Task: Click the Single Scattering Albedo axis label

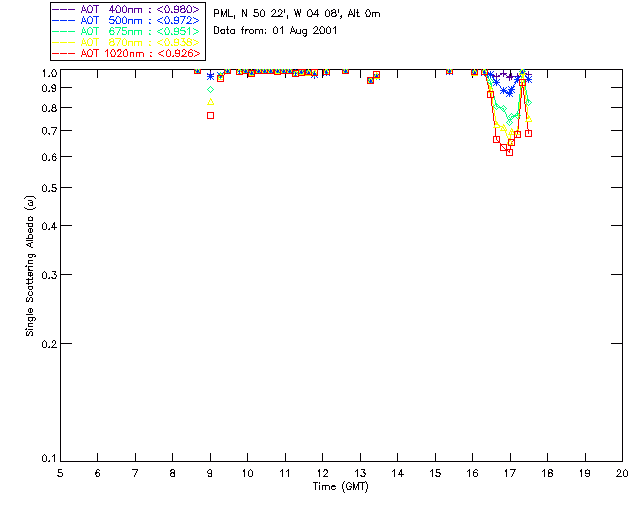Action: 30,266
